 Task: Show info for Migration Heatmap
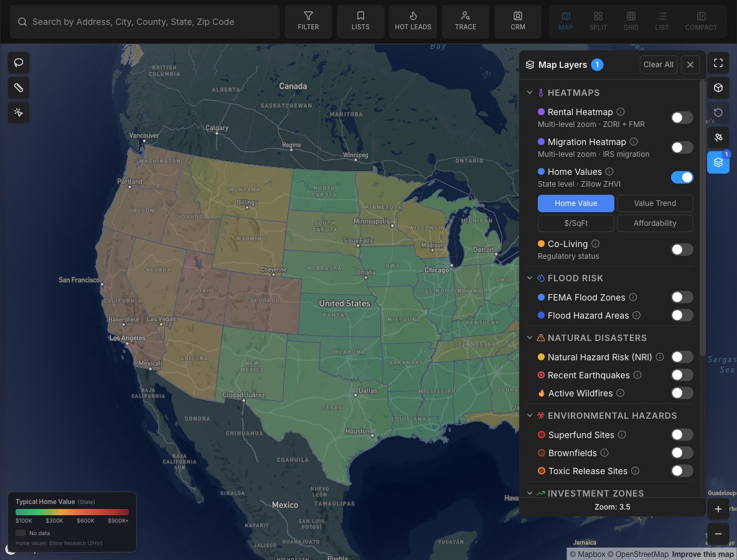634,141
